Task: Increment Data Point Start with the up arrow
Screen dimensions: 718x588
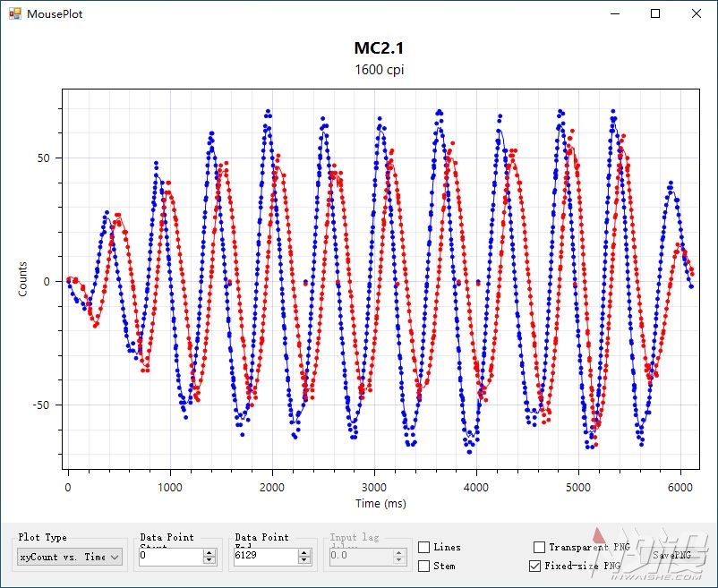Action: pyautogui.click(x=209, y=553)
